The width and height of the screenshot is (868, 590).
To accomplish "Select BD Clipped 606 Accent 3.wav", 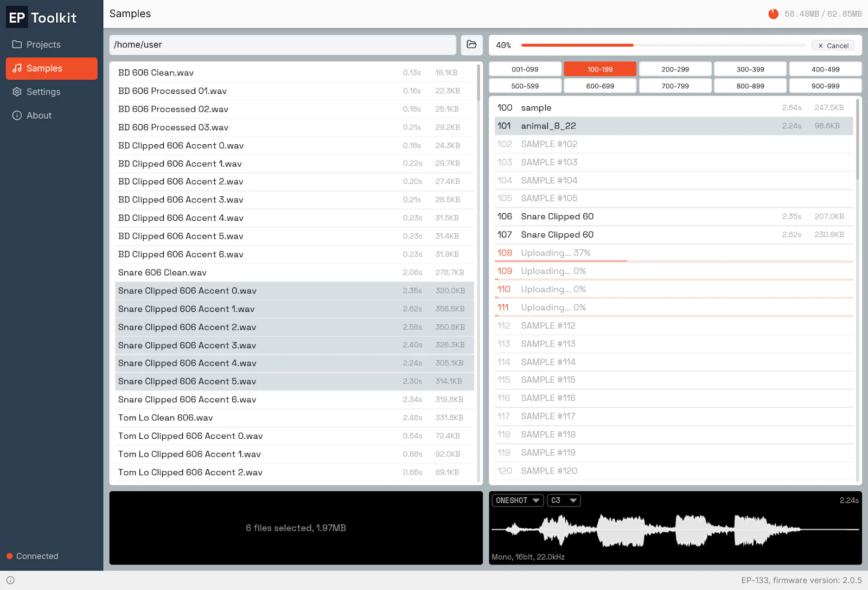I will pyautogui.click(x=295, y=200).
